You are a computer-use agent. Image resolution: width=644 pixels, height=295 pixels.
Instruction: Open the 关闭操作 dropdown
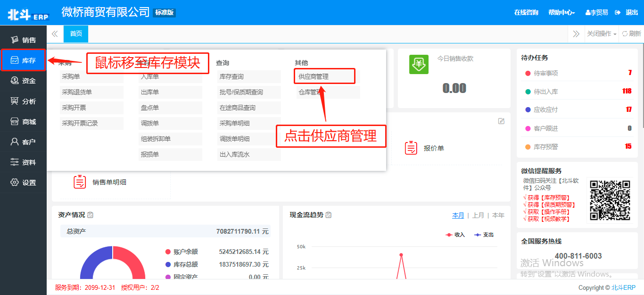(x=602, y=34)
